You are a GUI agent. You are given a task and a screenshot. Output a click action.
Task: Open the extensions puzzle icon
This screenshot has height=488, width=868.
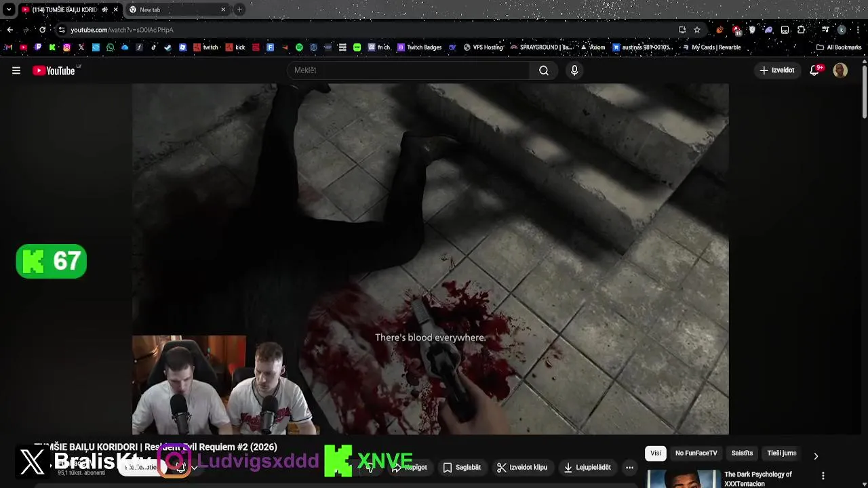tap(801, 30)
